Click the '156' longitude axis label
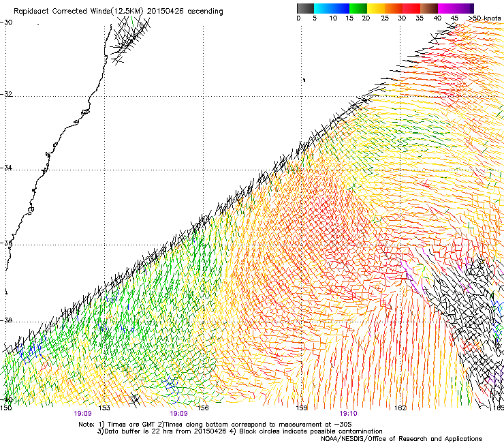The image size is (504, 443). tap(203, 408)
